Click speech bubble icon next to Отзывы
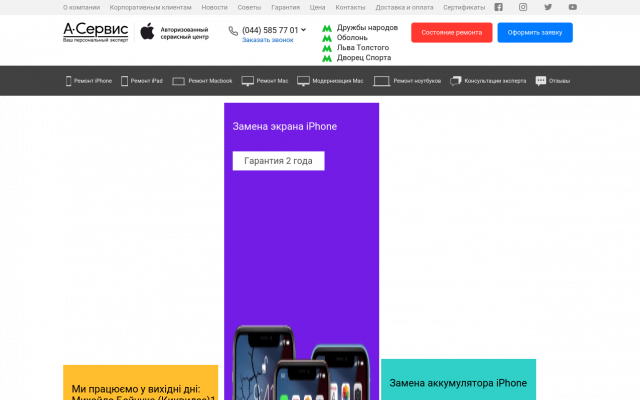640x400 pixels. click(541, 81)
